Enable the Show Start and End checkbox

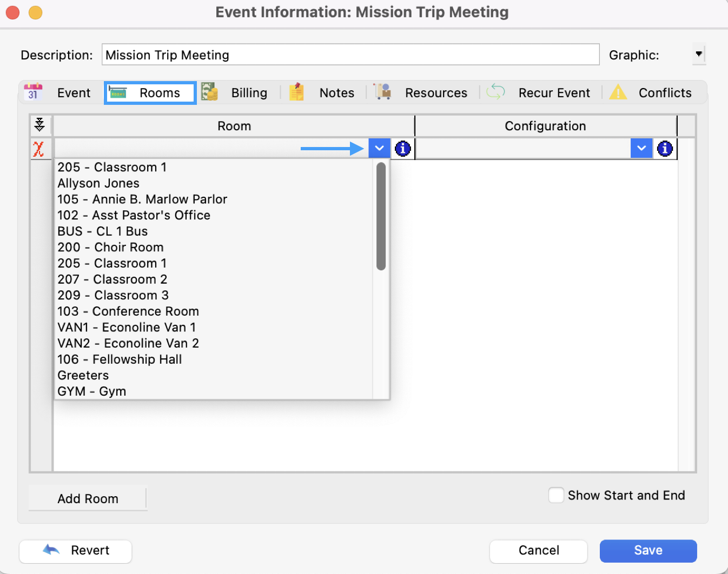tap(556, 495)
